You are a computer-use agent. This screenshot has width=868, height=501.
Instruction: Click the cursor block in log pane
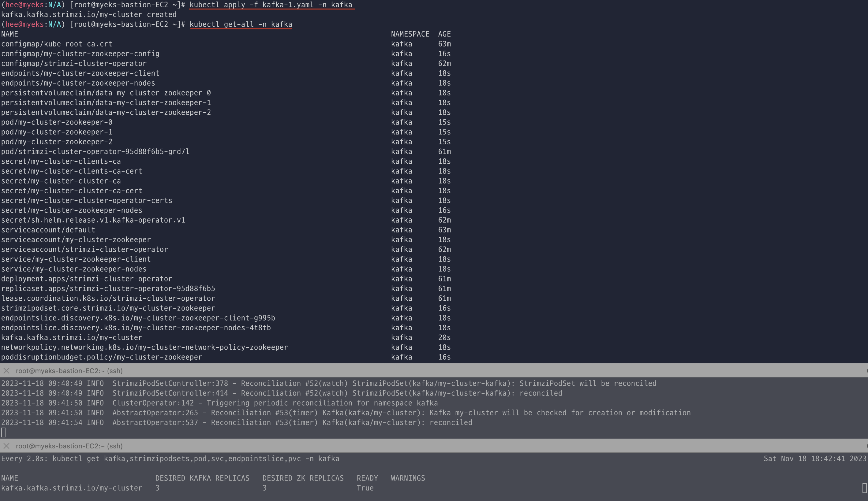coord(3,432)
